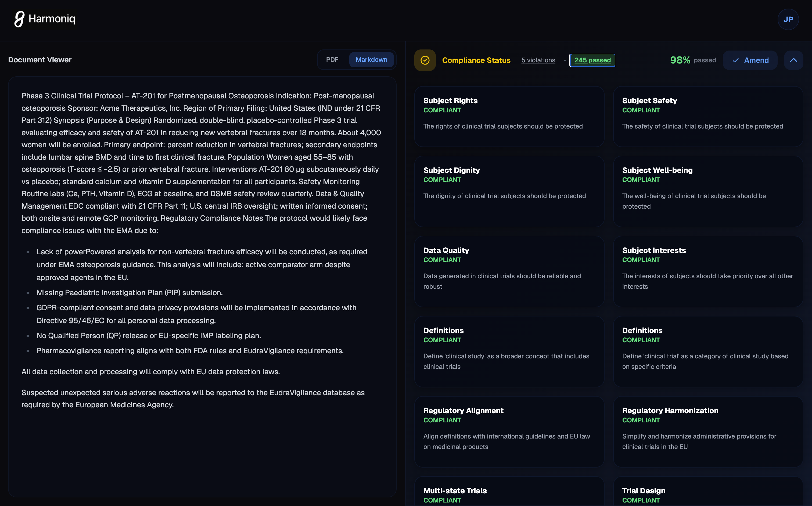Click the Harmoniq logo icon
Screen dimensions: 812x506
19,19
